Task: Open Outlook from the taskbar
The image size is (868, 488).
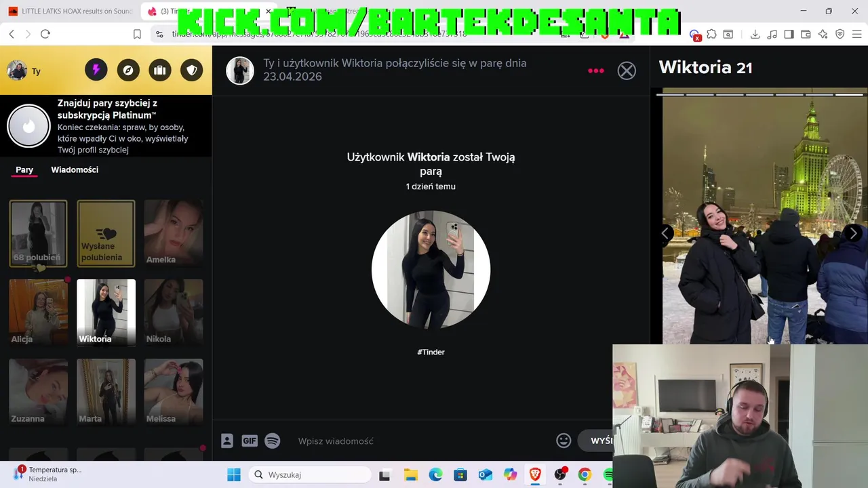Action: (x=486, y=474)
